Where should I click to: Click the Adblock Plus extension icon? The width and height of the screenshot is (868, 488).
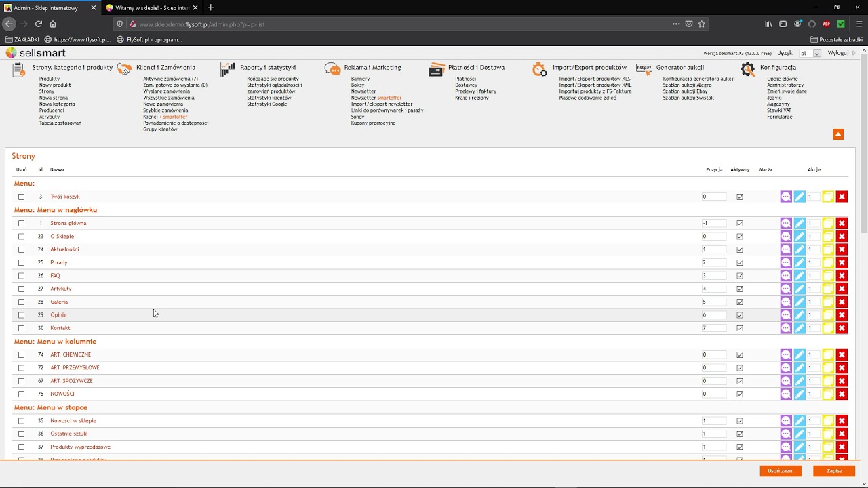[x=826, y=24]
